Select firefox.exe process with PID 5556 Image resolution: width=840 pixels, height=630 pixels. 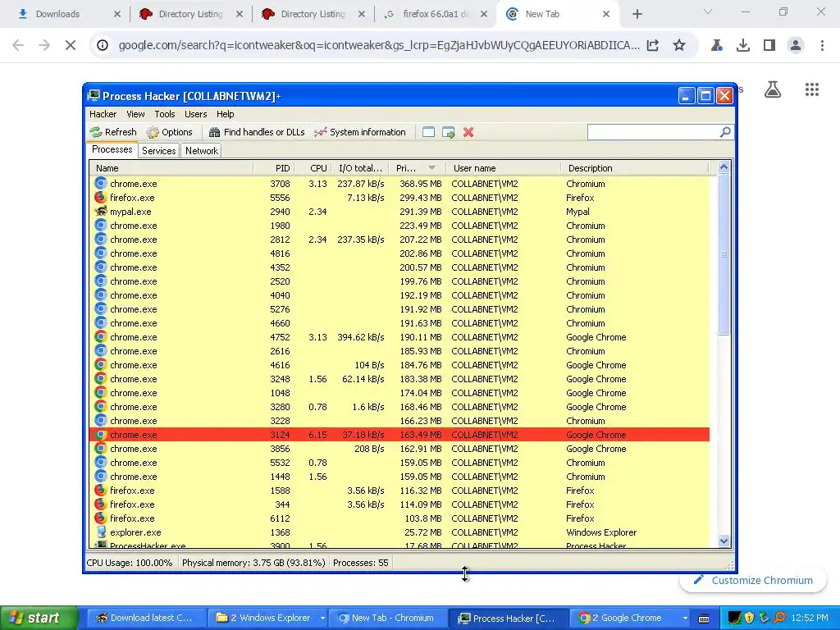[x=399, y=198]
